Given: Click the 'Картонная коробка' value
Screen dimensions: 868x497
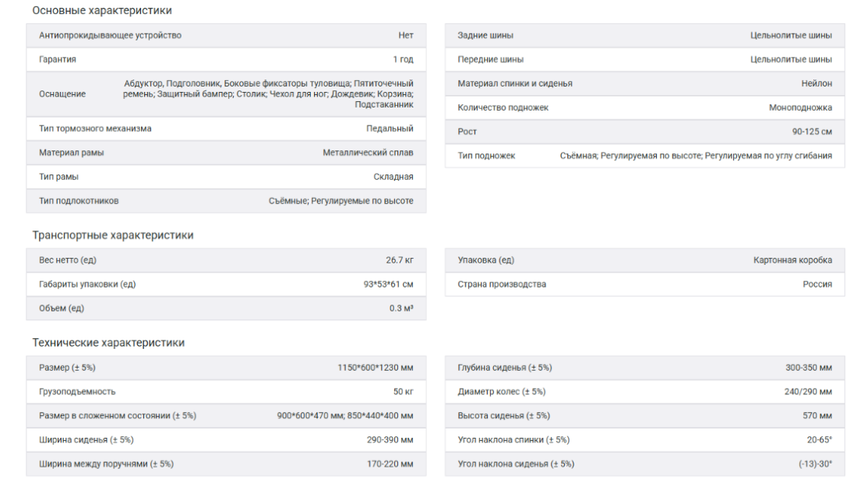Looking at the screenshot, I should pos(792,260).
